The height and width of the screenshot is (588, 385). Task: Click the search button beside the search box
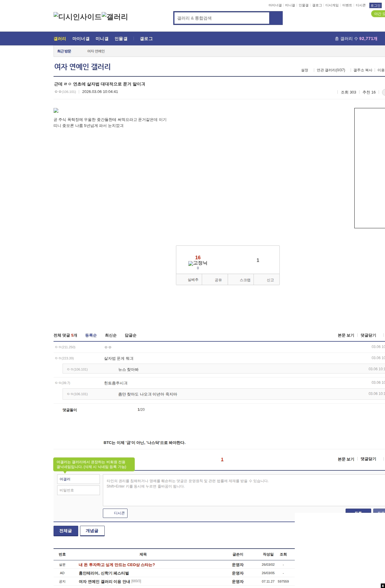tap(276, 18)
